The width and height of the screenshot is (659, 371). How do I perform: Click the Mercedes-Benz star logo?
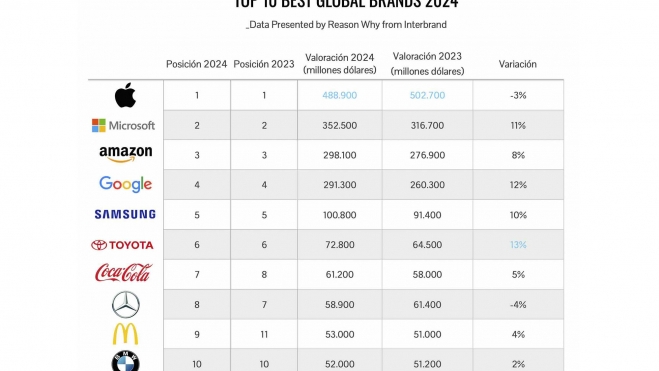click(x=126, y=305)
